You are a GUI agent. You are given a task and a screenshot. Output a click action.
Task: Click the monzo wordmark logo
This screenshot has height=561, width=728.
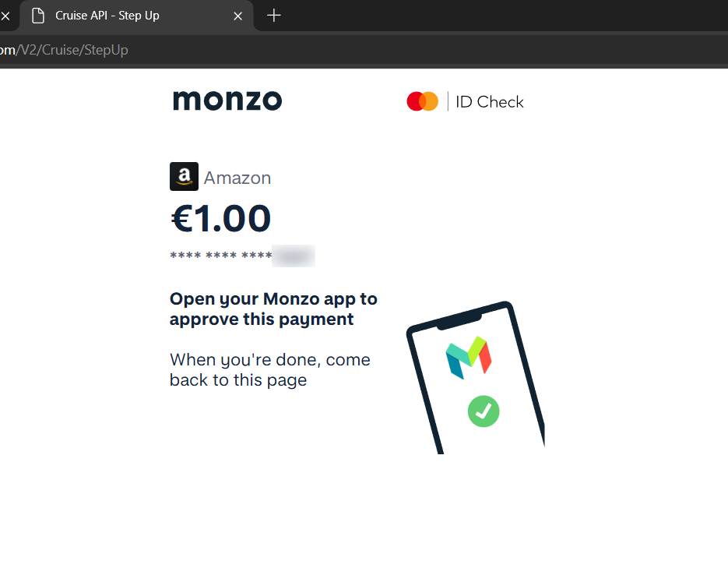[227, 101]
